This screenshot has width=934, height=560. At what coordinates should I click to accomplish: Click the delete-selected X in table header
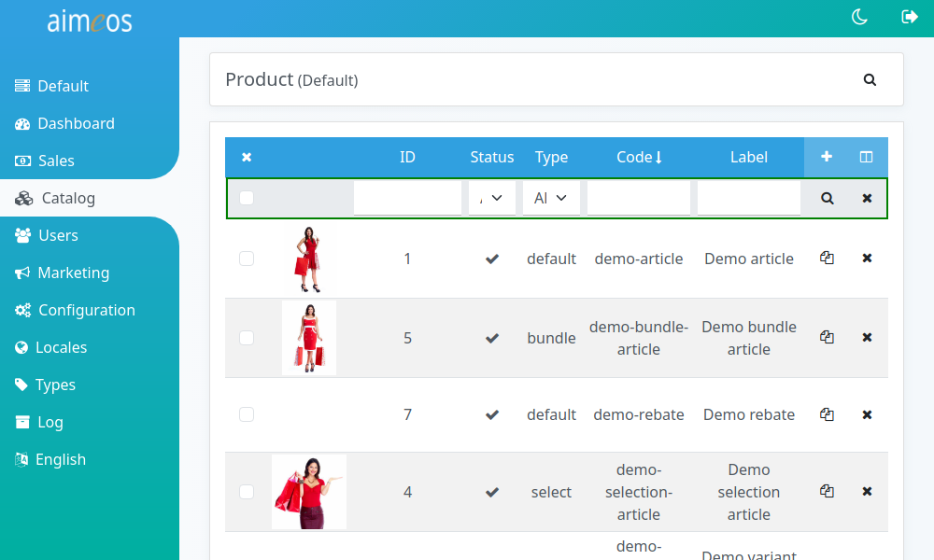coord(247,157)
